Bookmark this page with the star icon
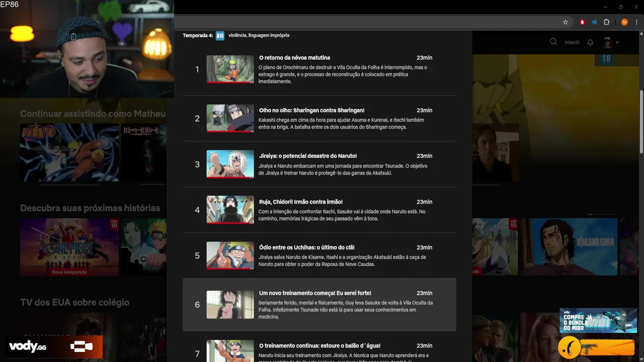 click(x=566, y=22)
